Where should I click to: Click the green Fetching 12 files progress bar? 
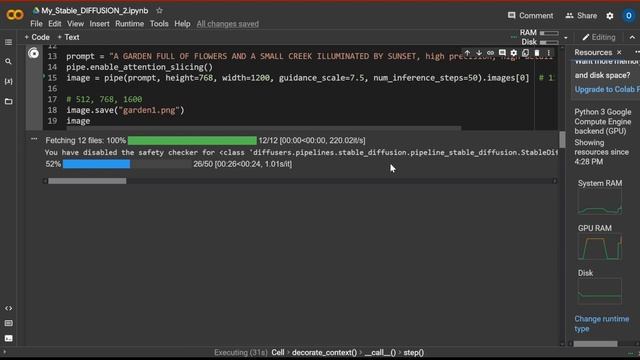click(192, 140)
